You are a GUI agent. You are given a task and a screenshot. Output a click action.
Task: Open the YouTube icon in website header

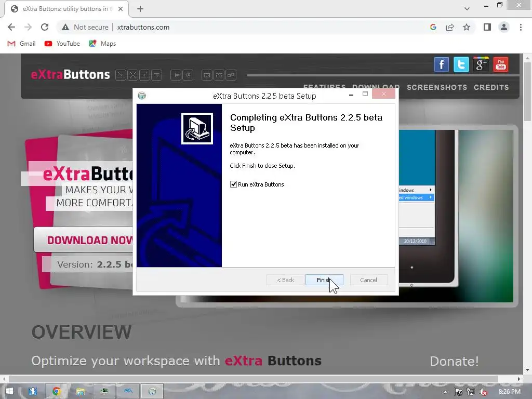[x=501, y=64]
